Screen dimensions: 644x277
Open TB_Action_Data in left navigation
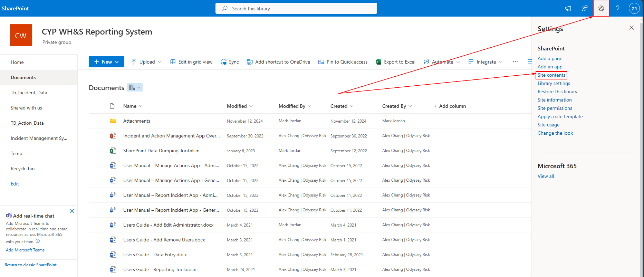pyautogui.click(x=27, y=123)
